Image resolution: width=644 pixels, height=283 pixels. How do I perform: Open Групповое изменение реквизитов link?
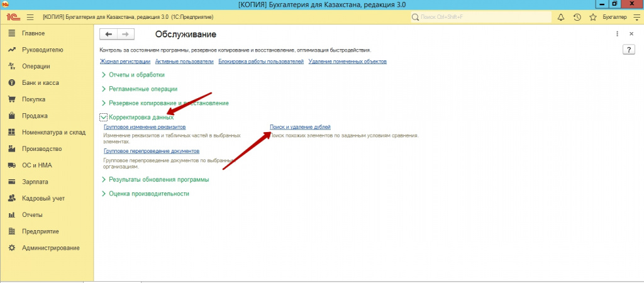[x=145, y=127]
